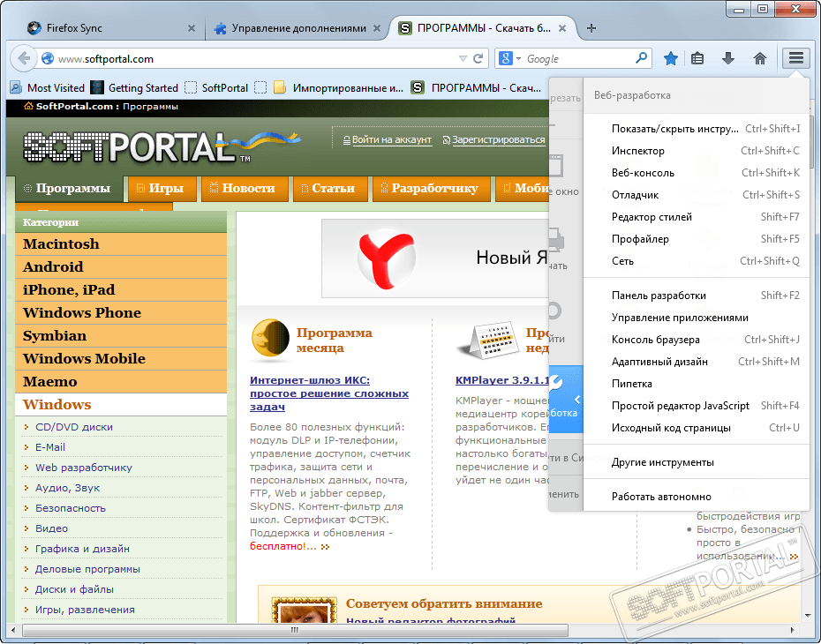The image size is (821, 644).
Task: Toggle the hamburger menu button
Action: coord(796,58)
